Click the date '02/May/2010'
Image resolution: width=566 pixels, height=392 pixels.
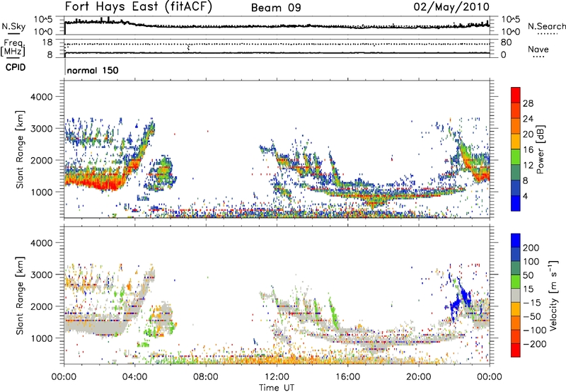[451, 7]
